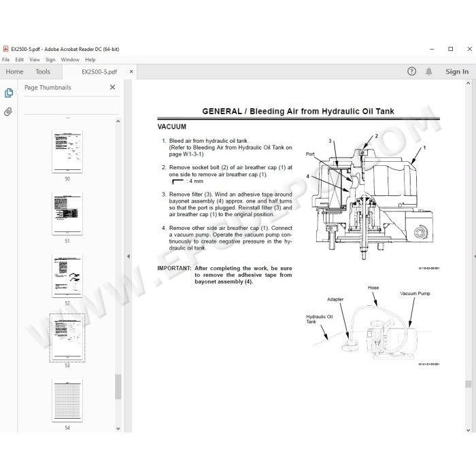Switch to the Tools tab

43,71
